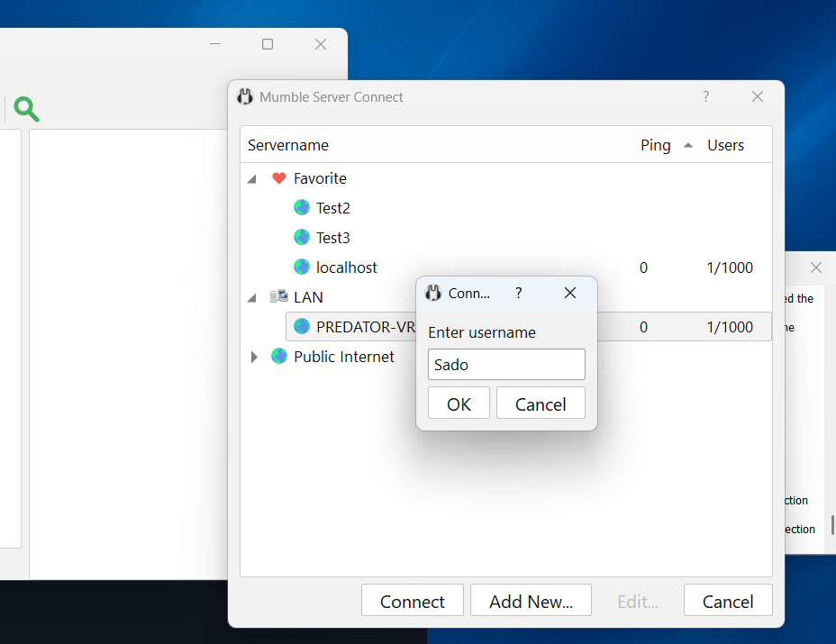Click the LAN network computers icon
Image resolution: width=836 pixels, height=644 pixels.
click(x=278, y=297)
